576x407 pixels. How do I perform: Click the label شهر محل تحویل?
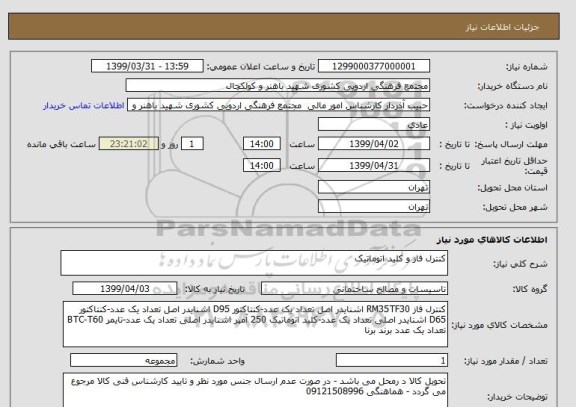point(515,207)
